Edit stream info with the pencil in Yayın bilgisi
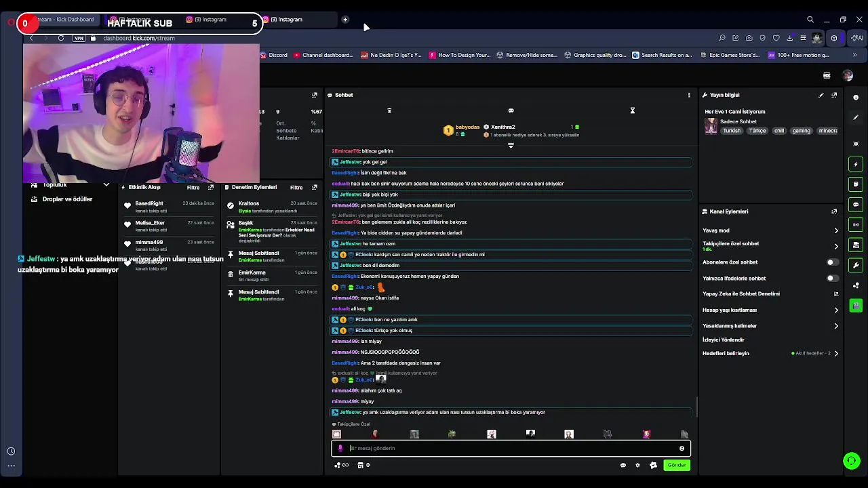Viewport: 868px width, 488px height. click(821, 95)
